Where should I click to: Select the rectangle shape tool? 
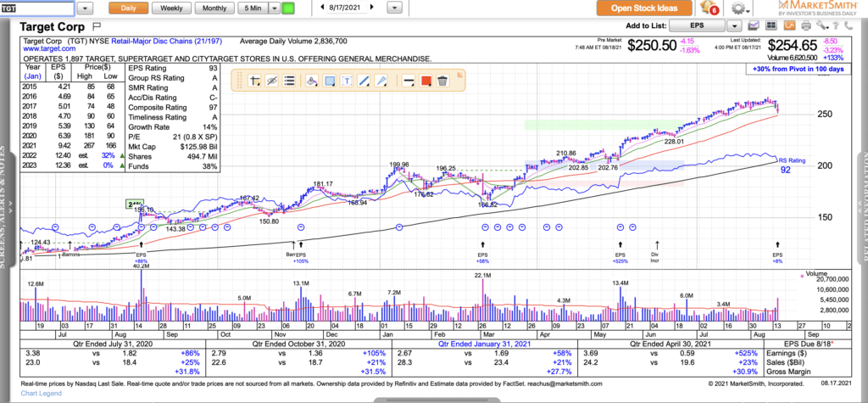pos(330,81)
